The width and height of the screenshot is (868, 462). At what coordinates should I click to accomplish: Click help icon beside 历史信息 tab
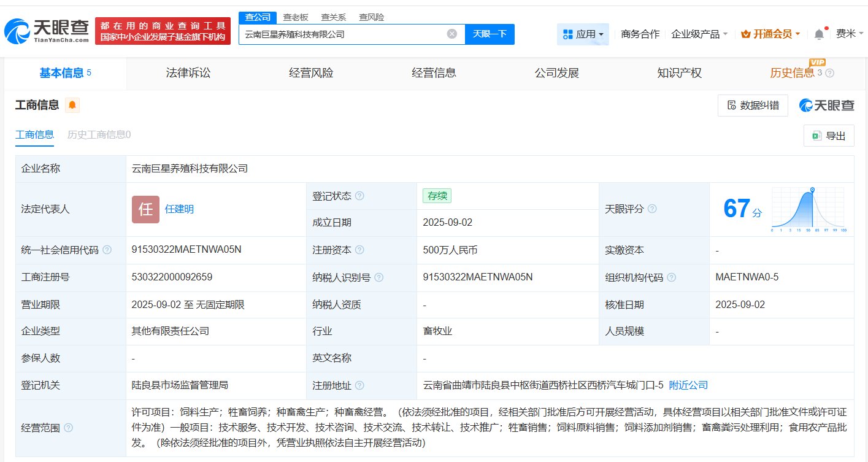pyautogui.click(x=830, y=73)
